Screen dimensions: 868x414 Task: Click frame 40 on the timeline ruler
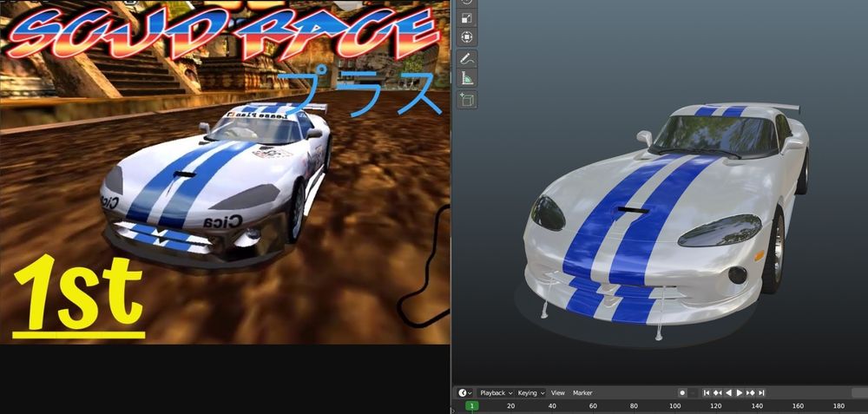[x=552, y=406]
